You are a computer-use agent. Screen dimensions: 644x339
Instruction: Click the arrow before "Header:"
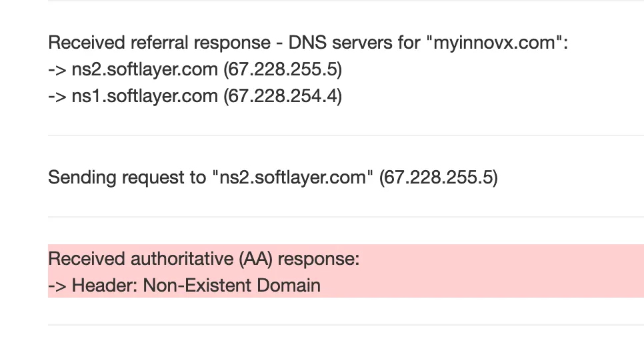57,286
